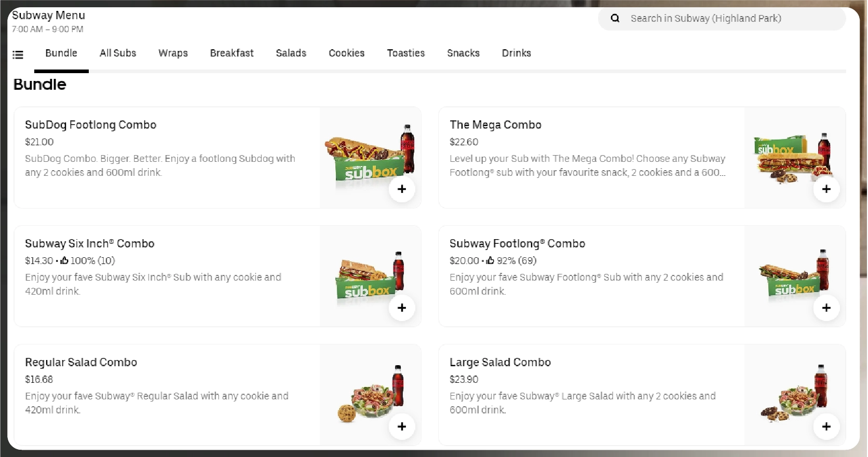
Task: Click the thumbs-up icon on Six Inch Combo
Action: coord(64,260)
